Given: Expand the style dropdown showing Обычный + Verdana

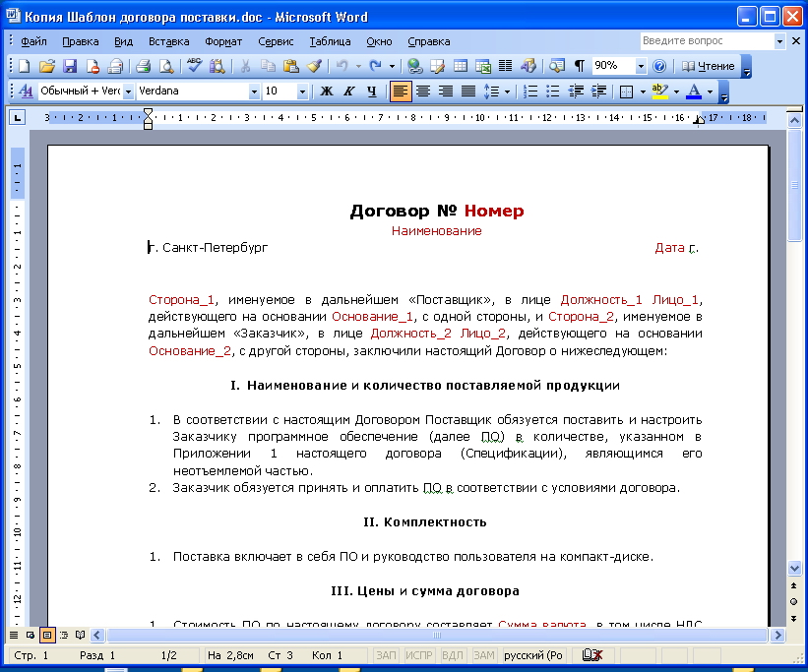Looking at the screenshot, I should [x=128, y=92].
